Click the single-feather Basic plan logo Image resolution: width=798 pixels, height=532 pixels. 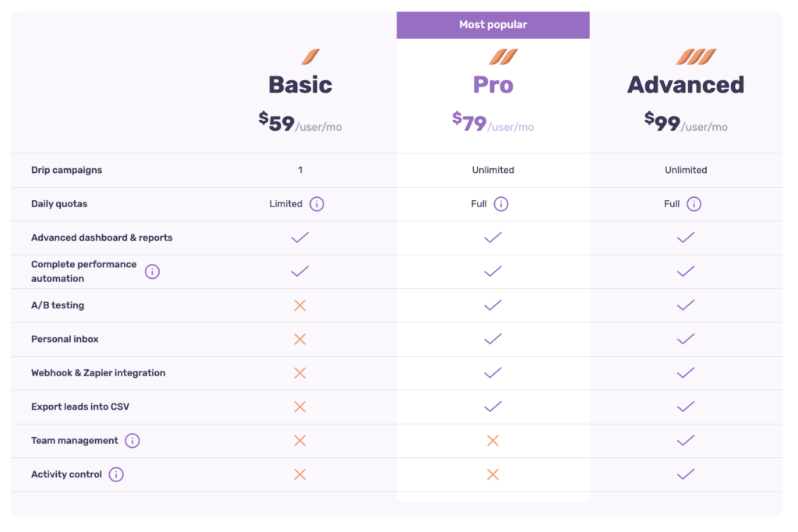[310, 56]
